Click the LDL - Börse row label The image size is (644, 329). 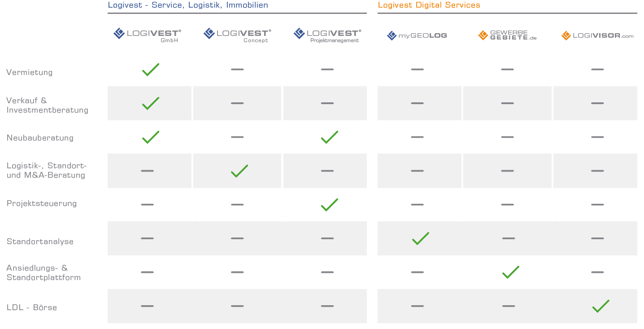tap(32, 307)
